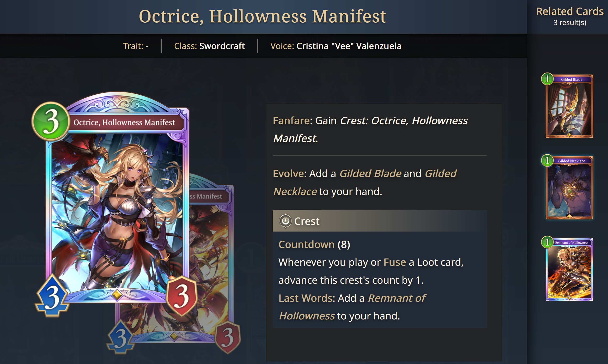
Task: Click the Gilded Blade cost orb
Action: click(x=547, y=79)
